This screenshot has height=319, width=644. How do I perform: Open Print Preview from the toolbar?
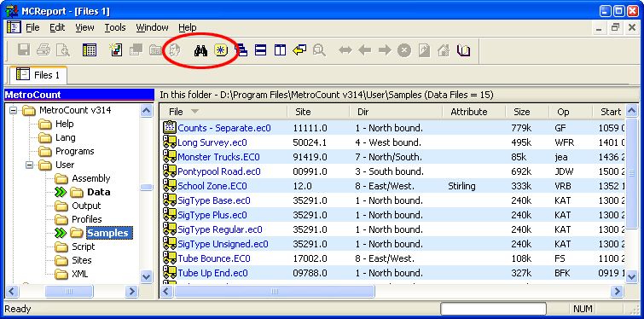[63, 50]
